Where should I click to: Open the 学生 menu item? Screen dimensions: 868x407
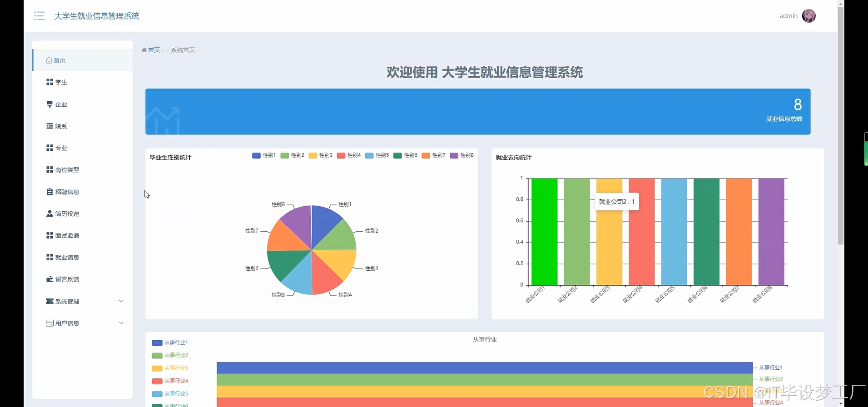pyautogui.click(x=82, y=82)
